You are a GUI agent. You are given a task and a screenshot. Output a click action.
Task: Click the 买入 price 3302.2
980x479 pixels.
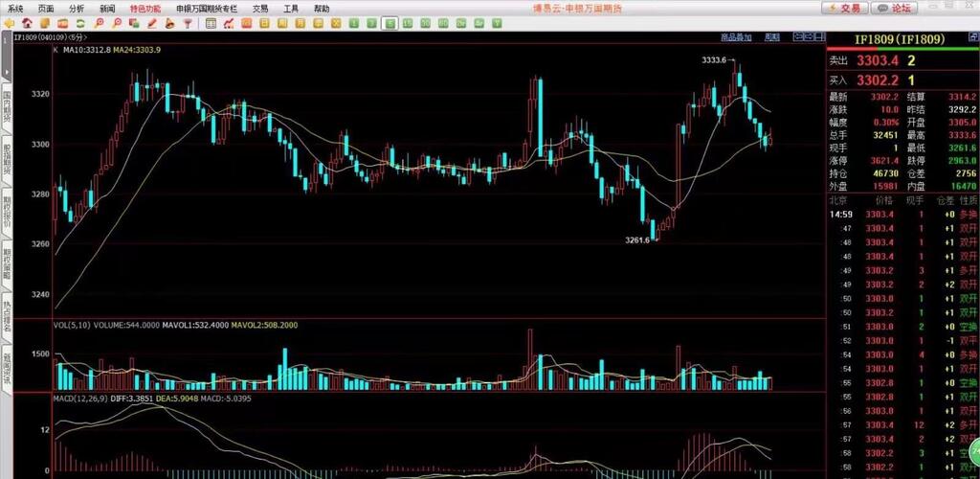(877, 80)
